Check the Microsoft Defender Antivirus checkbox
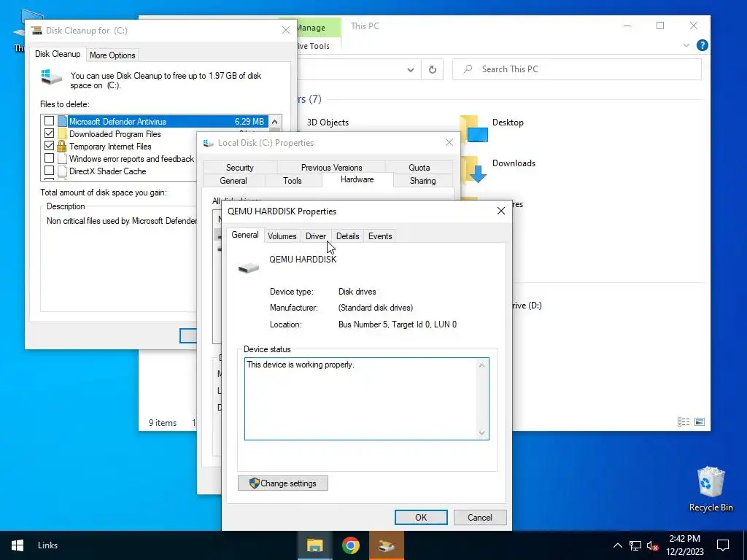 [49, 121]
